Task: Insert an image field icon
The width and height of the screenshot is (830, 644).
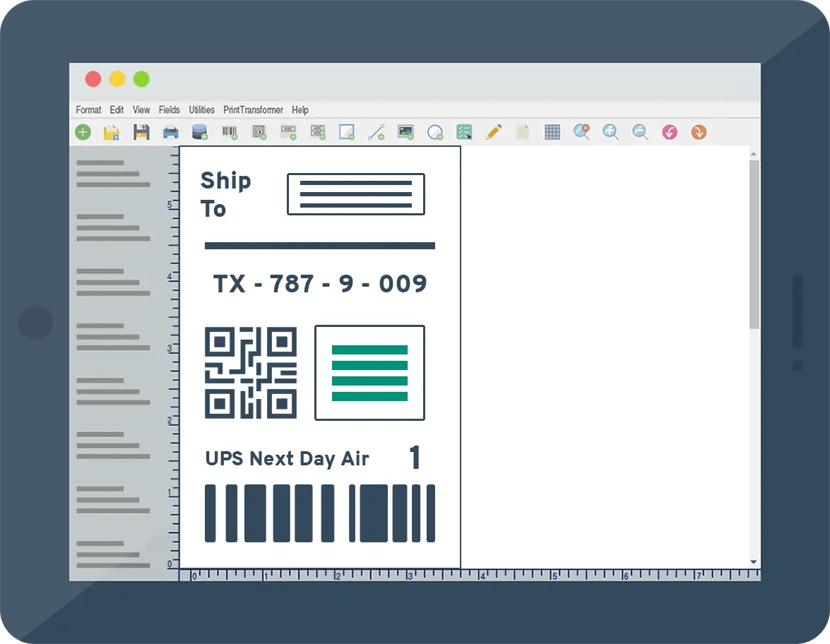Action: point(406,132)
